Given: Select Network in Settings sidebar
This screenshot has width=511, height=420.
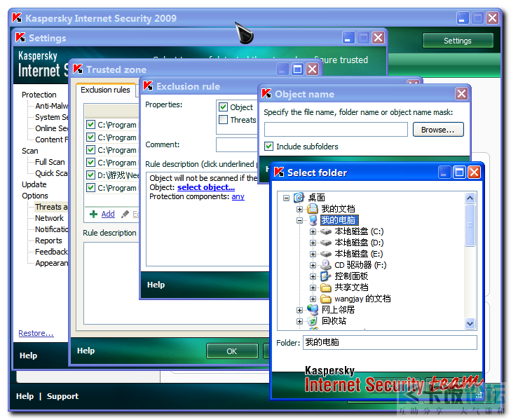Looking at the screenshot, I should (49, 218).
